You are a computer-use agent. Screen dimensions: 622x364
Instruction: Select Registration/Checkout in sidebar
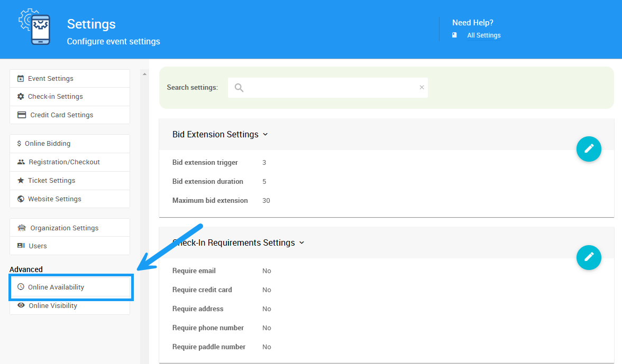[x=64, y=162]
